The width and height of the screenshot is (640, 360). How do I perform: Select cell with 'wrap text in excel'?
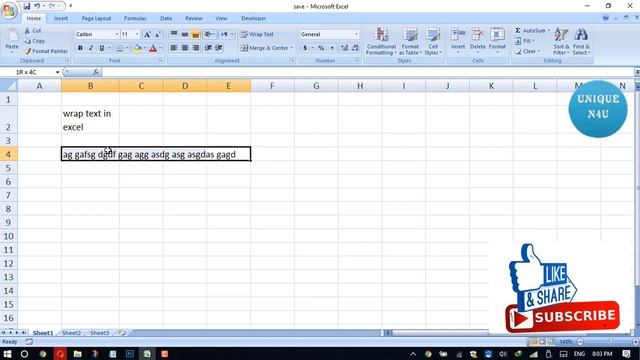click(90, 120)
